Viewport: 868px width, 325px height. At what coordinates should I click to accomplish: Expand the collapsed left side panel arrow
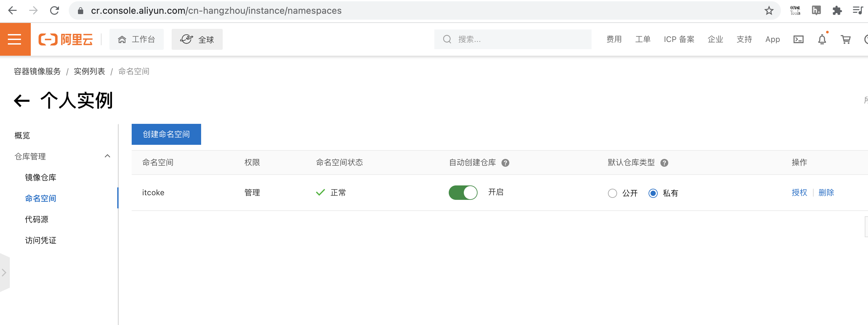(4, 272)
